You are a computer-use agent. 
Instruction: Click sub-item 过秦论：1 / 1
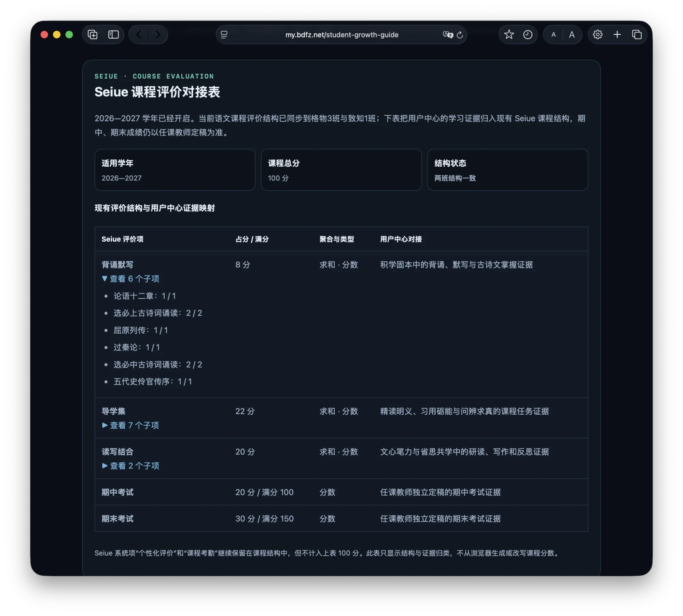(137, 347)
